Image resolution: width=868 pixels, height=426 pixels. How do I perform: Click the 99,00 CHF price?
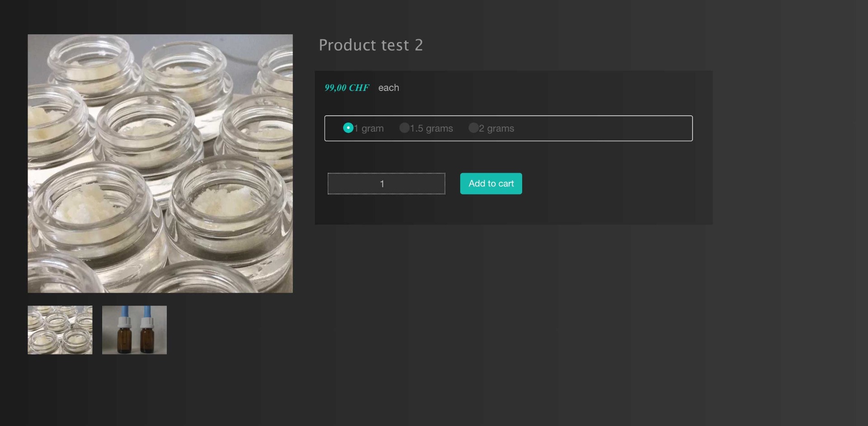[347, 88]
